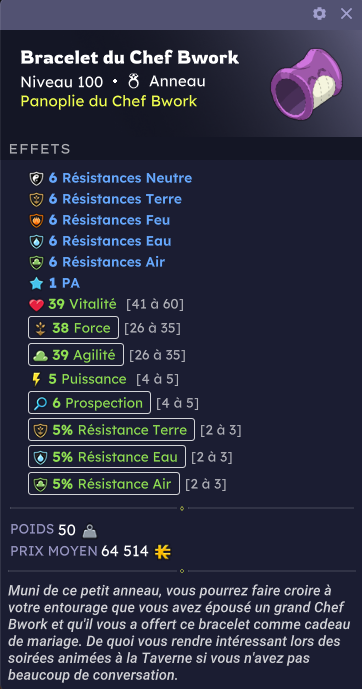Select the 5% Résistance Terre box
Viewport: 362px width, 689px height.
pos(111,430)
